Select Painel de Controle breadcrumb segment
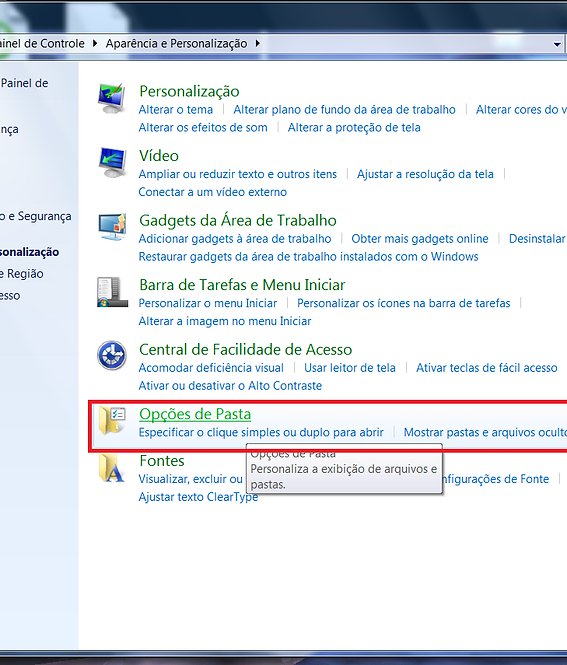Image resolution: width=567 pixels, height=665 pixels. (x=42, y=44)
